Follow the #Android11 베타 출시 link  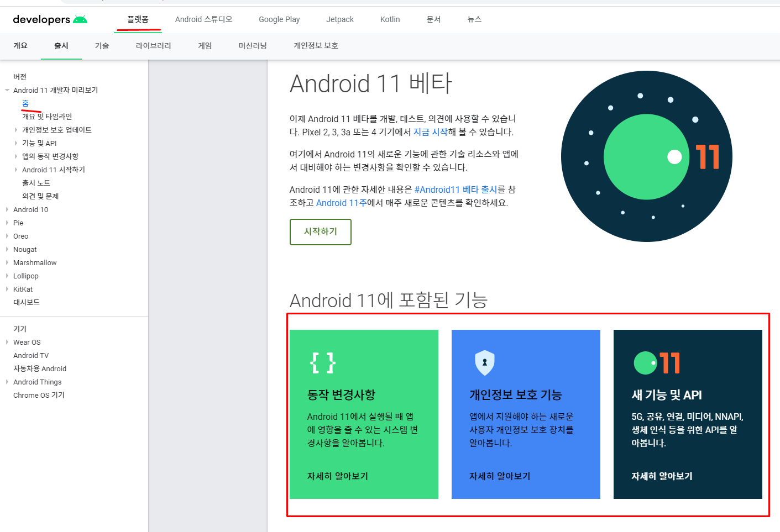pyautogui.click(x=456, y=189)
